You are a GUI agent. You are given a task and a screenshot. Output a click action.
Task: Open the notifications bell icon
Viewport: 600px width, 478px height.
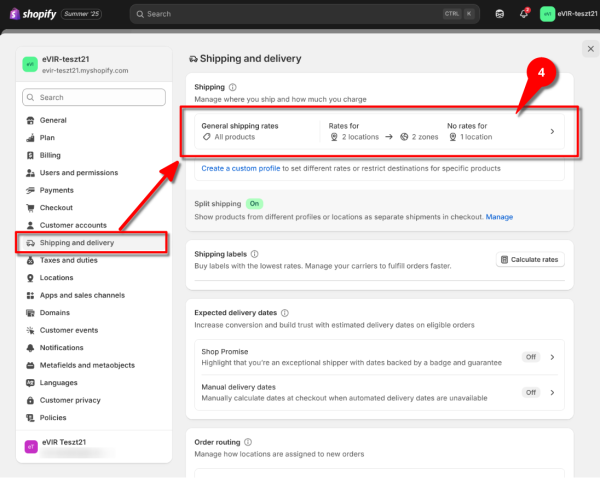[x=524, y=14]
